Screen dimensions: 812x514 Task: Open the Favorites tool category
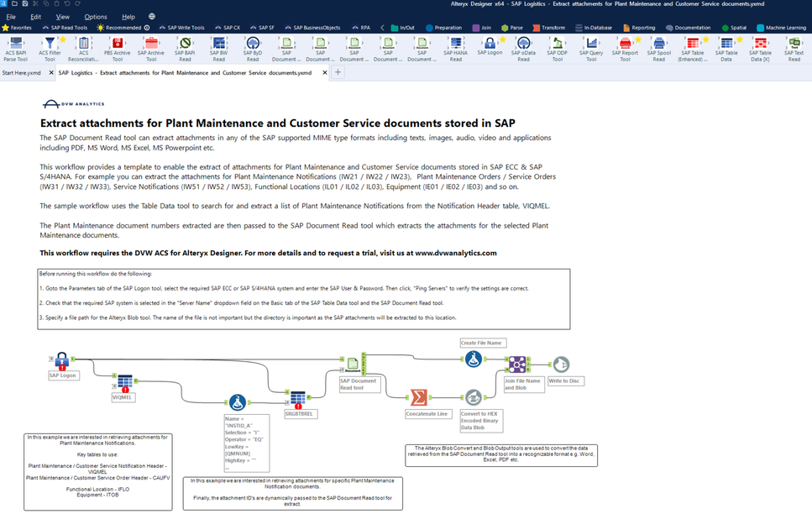(17, 28)
